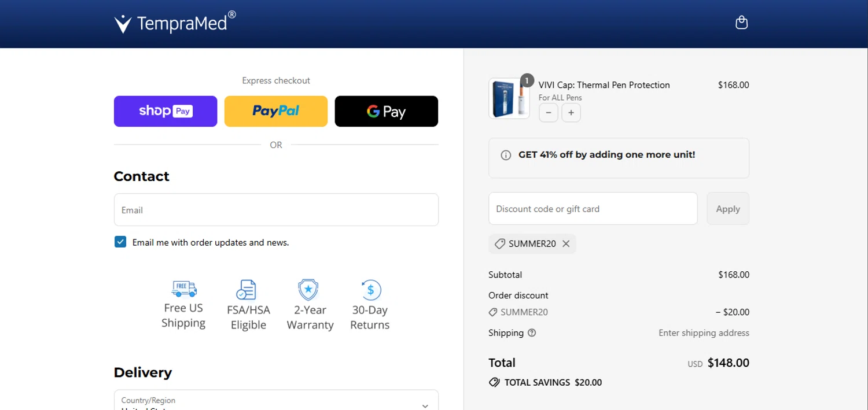Click the Delivery section heading
The width and height of the screenshot is (868, 410).
143,372
